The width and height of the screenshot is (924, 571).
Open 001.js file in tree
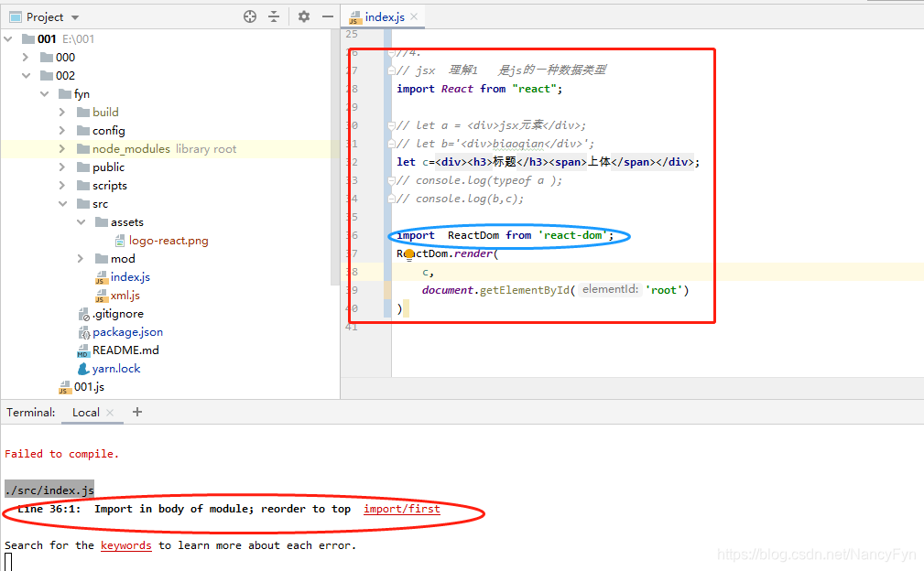(89, 386)
